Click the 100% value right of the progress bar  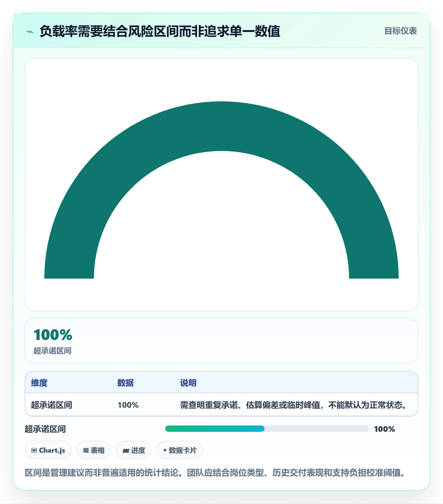pos(384,429)
